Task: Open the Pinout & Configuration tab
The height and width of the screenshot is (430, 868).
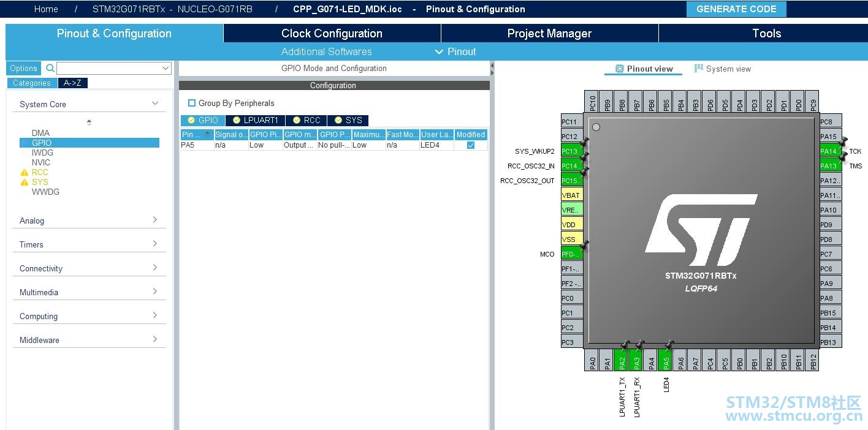Action: 114,33
